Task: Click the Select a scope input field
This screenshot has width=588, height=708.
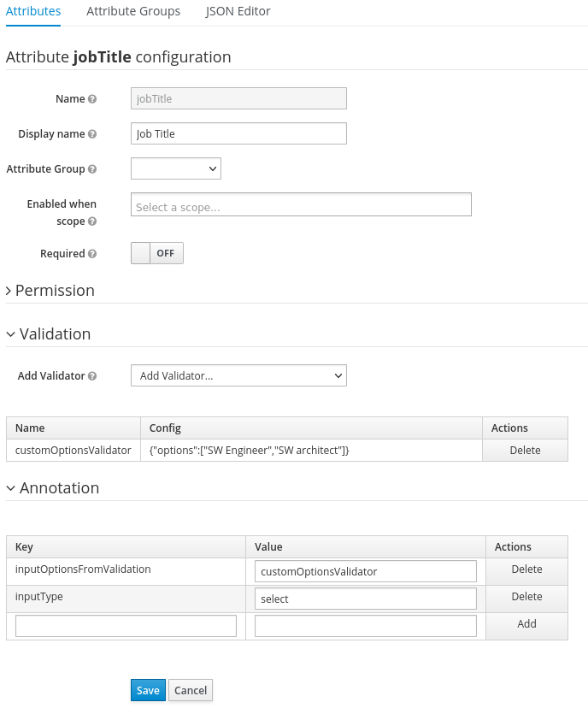Action: coord(300,204)
